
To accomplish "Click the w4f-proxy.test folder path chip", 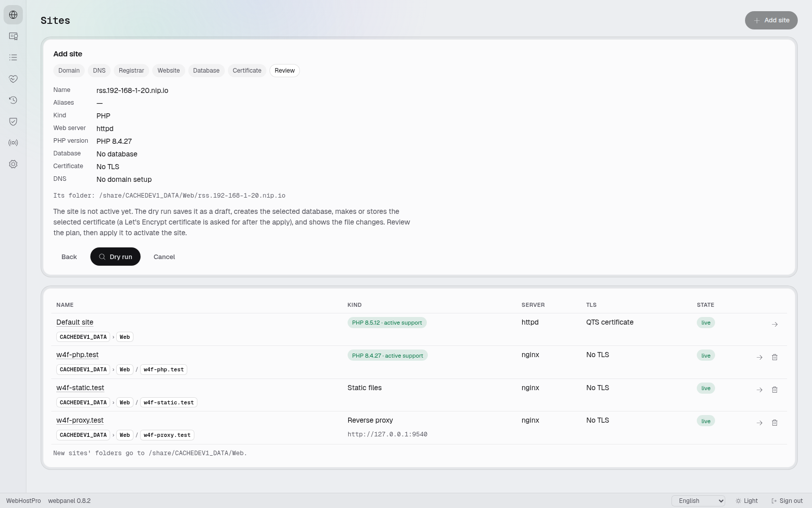I will coord(167,435).
